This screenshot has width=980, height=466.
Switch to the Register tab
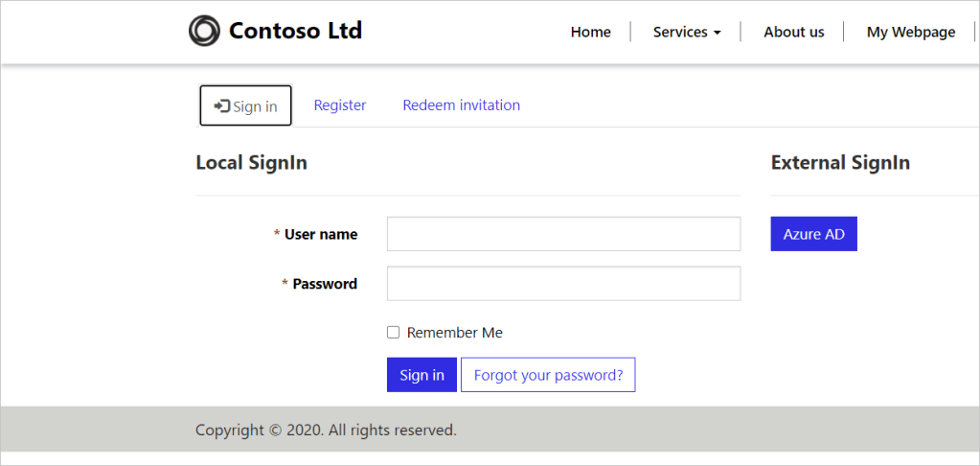pos(339,105)
